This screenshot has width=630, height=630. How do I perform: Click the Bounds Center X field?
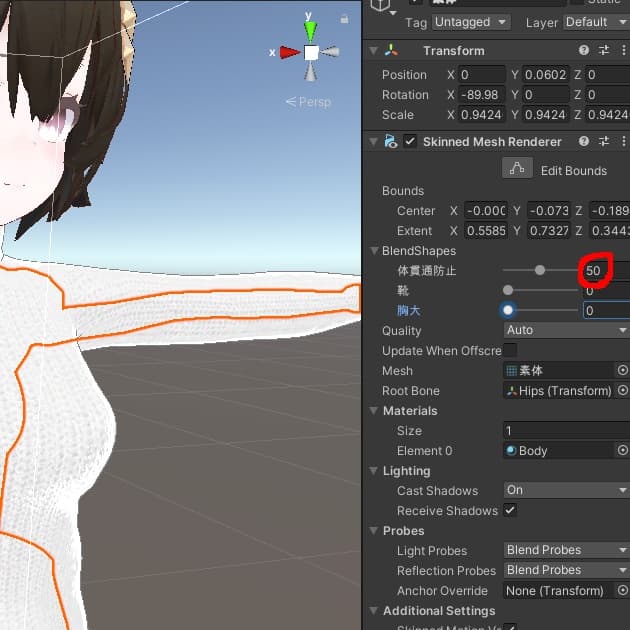(x=486, y=211)
